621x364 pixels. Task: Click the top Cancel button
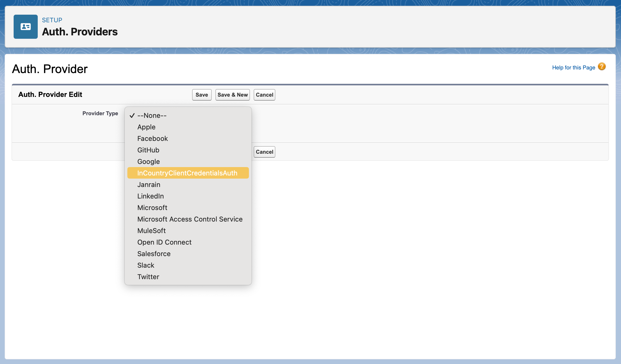coord(264,95)
